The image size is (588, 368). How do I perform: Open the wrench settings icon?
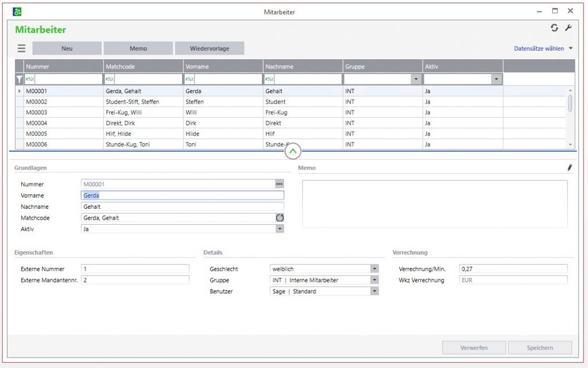point(568,28)
